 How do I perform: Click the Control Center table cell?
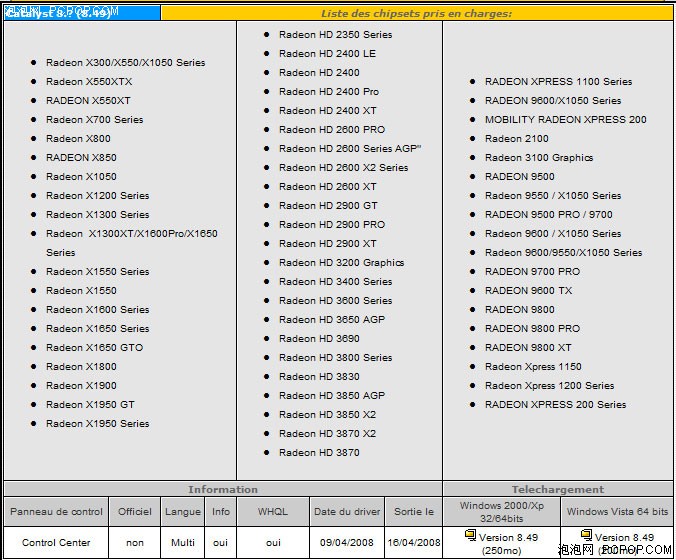click(56, 542)
